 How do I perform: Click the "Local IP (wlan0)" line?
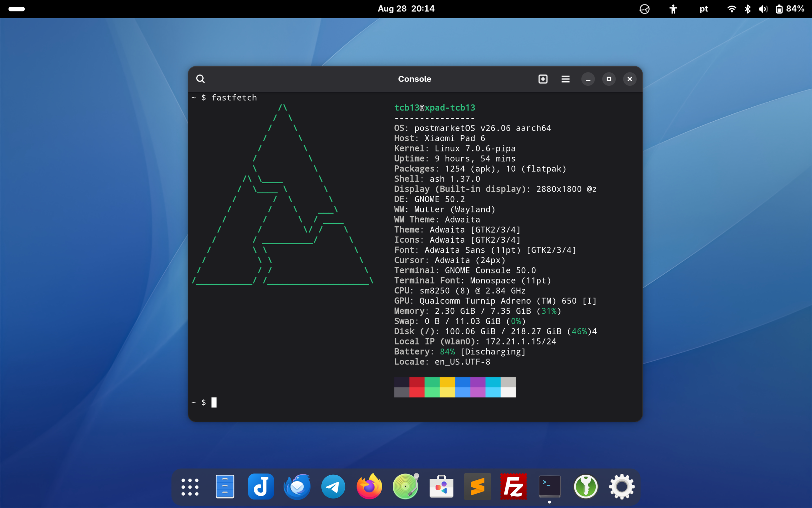coord(475,342)
